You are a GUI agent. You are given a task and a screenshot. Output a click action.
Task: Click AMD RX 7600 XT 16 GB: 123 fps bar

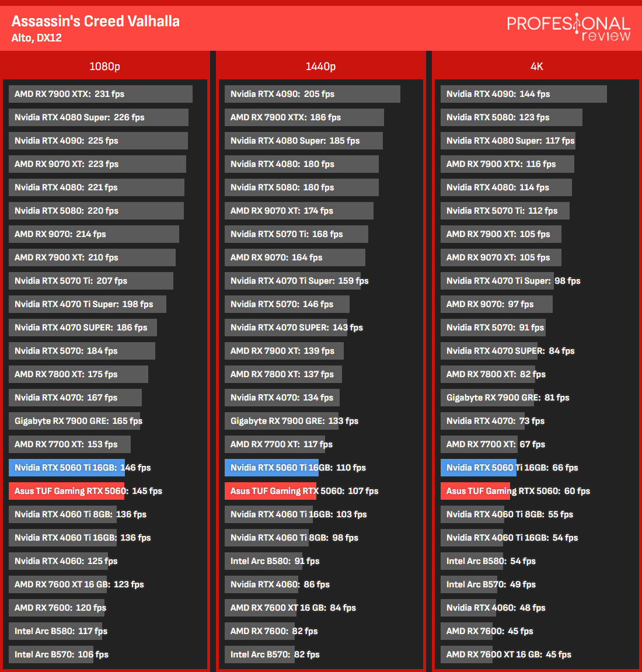click(x=57, y=584)
